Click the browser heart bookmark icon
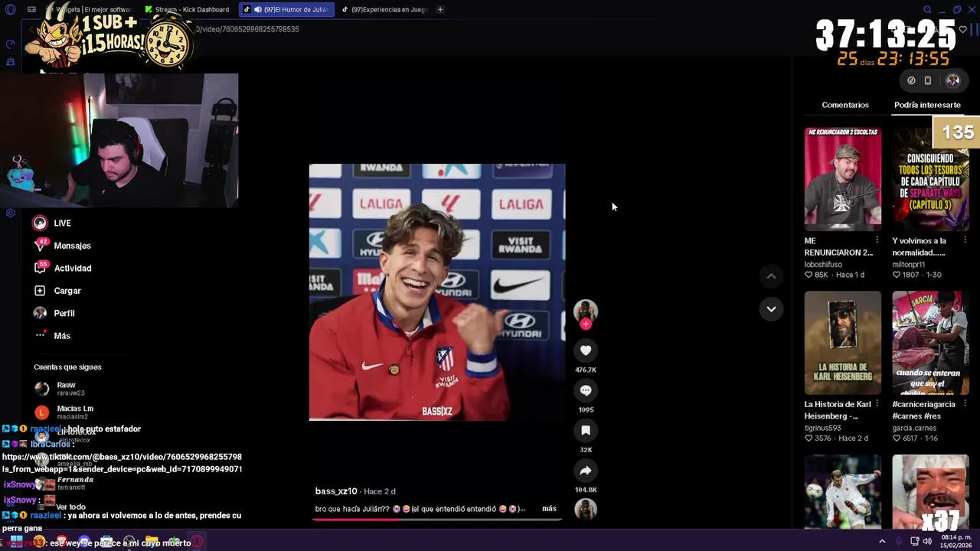The image size is (980, 551). tap(963, 29)
